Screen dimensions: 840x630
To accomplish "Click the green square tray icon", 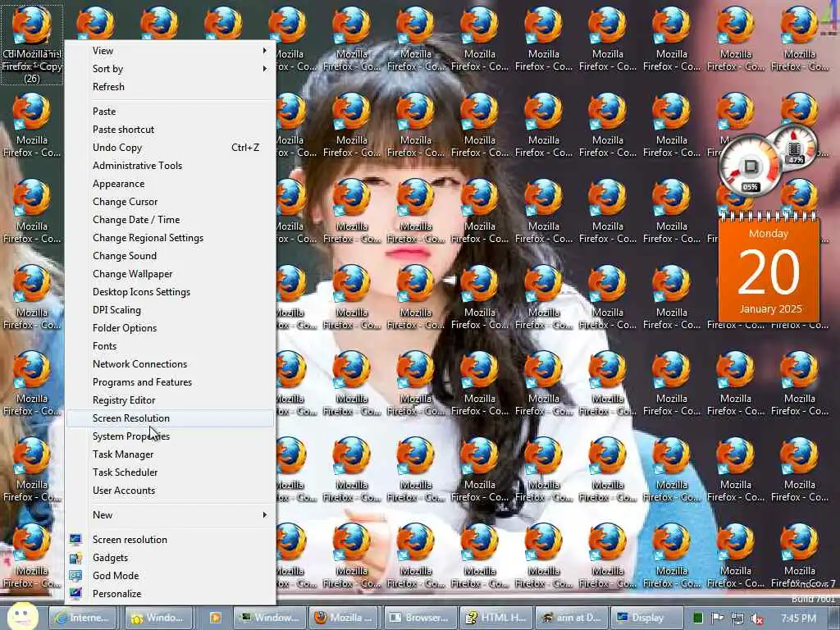I will (697, 619).
